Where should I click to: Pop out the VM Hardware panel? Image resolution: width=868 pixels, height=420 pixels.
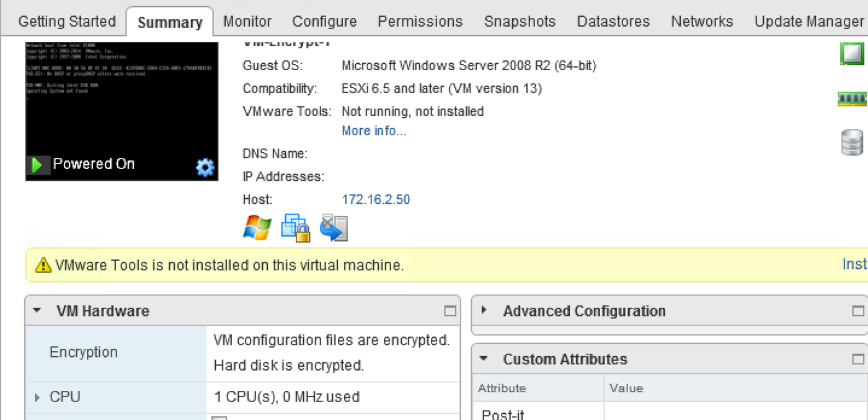(x=452, y=310)
